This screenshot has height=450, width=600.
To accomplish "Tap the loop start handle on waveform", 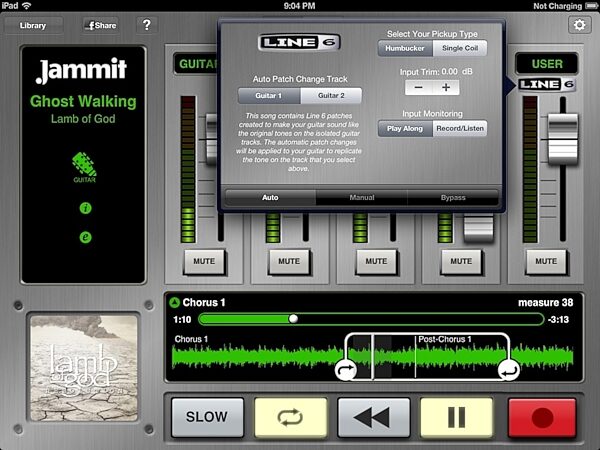I will [346, 370].
